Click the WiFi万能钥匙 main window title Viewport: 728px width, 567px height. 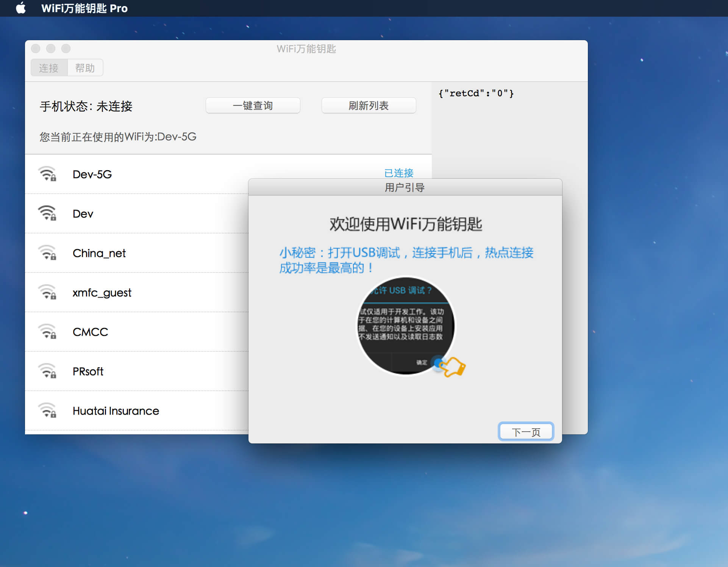click(306, 49)
